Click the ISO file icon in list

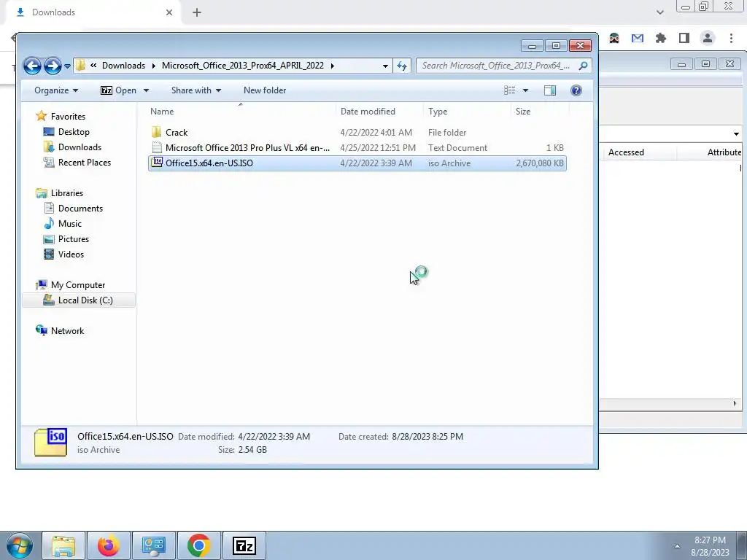(156, 163)
